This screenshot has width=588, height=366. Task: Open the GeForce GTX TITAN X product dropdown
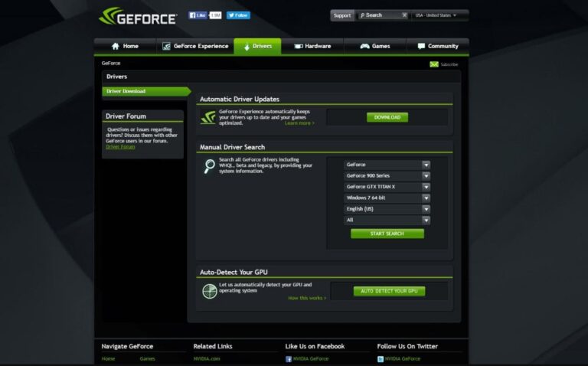pyautogui.click(x=387, y=187)
